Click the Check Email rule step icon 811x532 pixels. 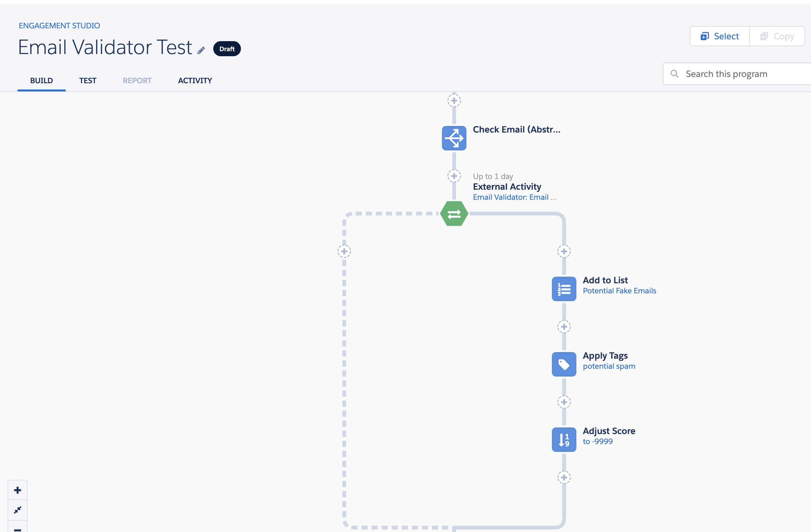tap(454, 138)
